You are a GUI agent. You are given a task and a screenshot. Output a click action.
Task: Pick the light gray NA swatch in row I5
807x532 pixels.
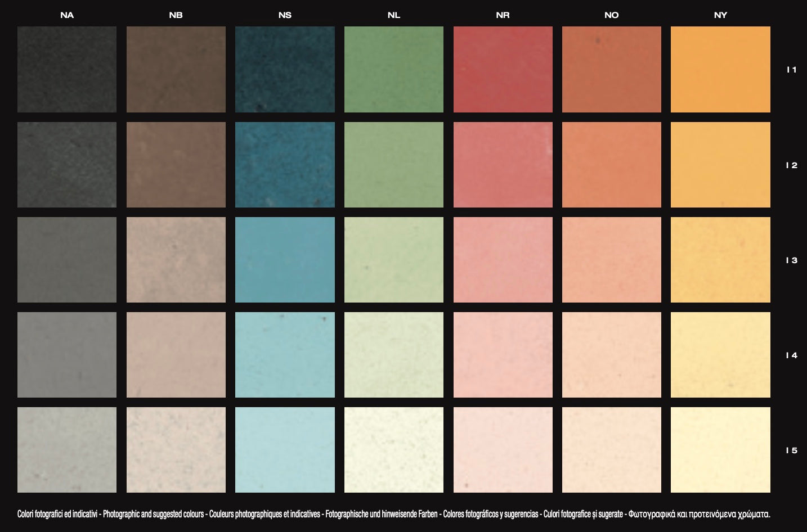67,450
